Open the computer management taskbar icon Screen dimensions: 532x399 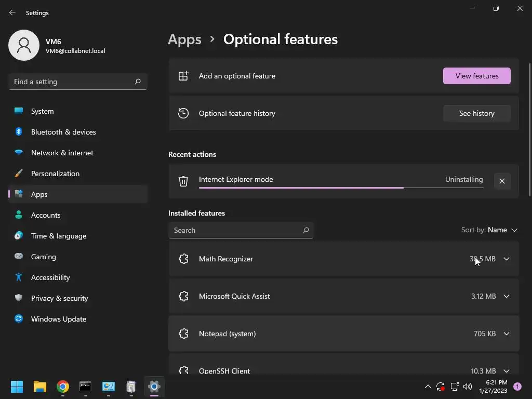pos(108,387)
